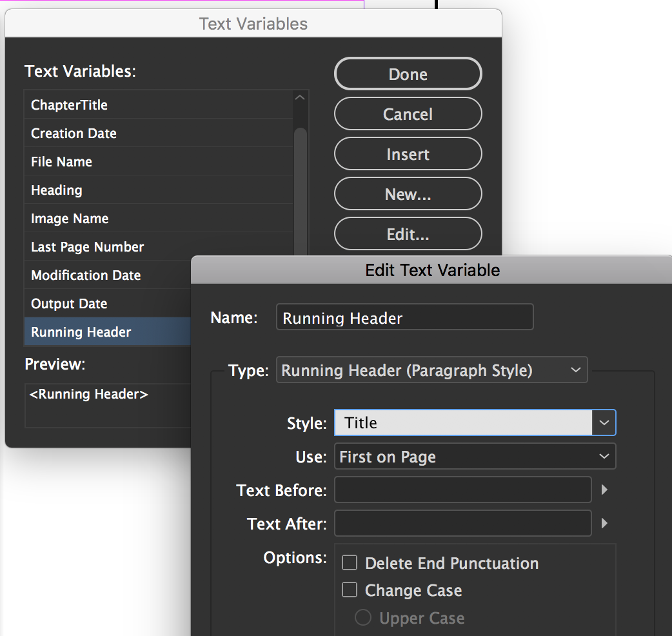This screenshot has height=636, width=672.
Task: Pick Last Page Number variable
Action: coord(87,247)
